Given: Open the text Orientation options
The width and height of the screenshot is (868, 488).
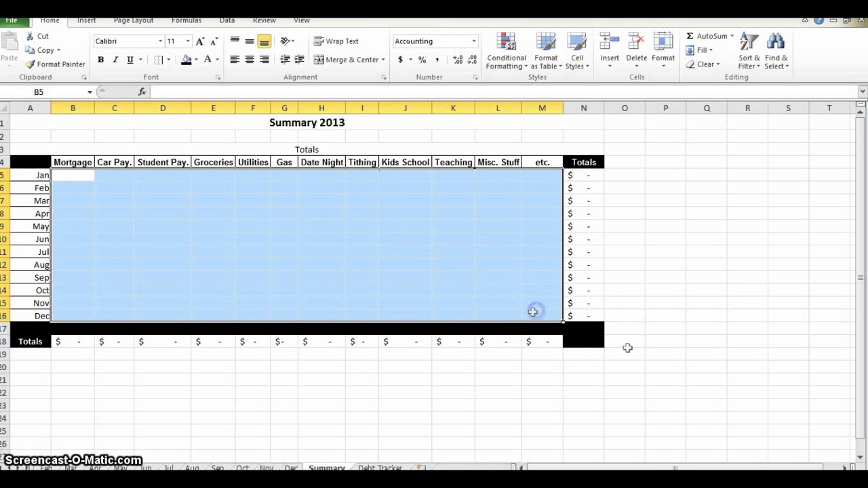Looking at the screenshot, I should point(285,41).
